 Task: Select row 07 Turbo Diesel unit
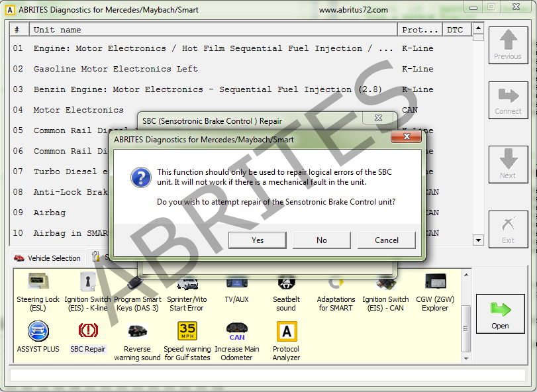59,171
